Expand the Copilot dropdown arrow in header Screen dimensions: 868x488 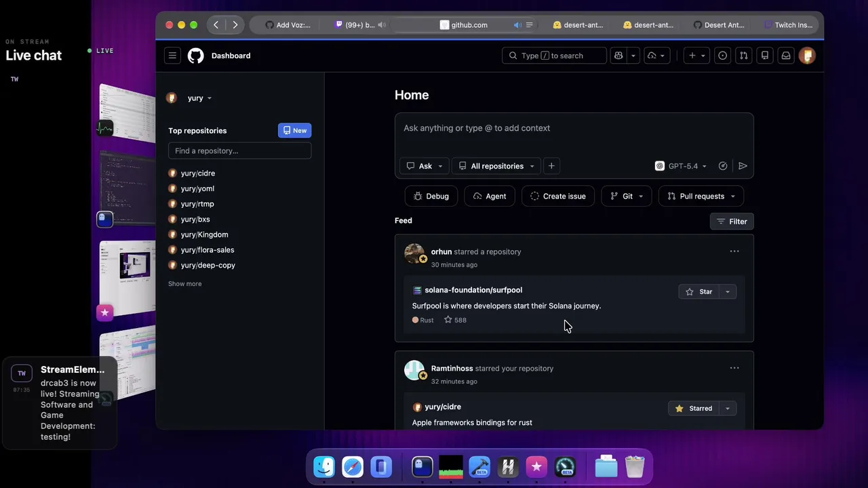coord(633,56)
